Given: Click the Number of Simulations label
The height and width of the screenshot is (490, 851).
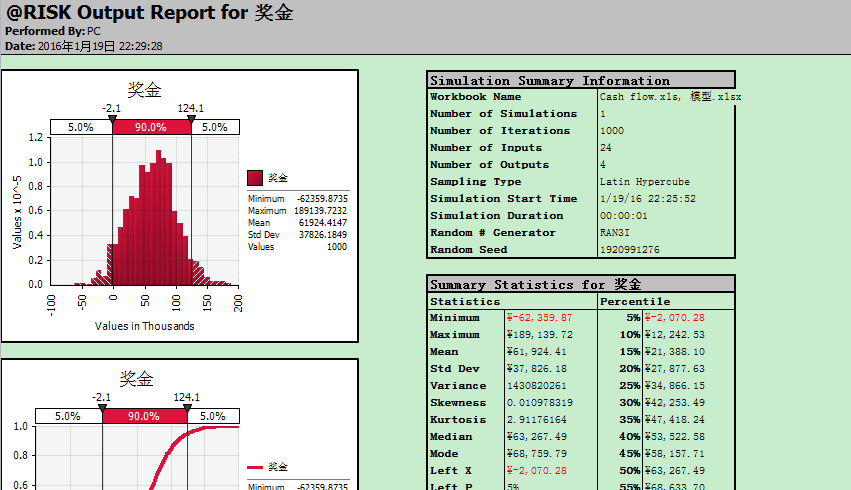Looking at the screenshot, I should pyautogui.click(x=503, y=113).
